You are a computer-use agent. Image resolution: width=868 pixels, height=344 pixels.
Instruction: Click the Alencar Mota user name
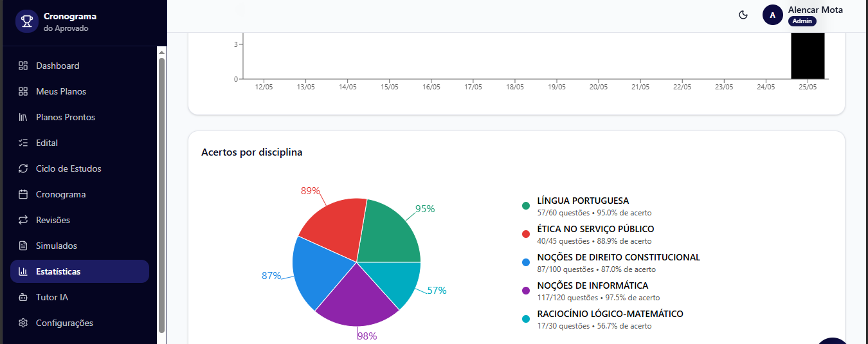point(815,10)
